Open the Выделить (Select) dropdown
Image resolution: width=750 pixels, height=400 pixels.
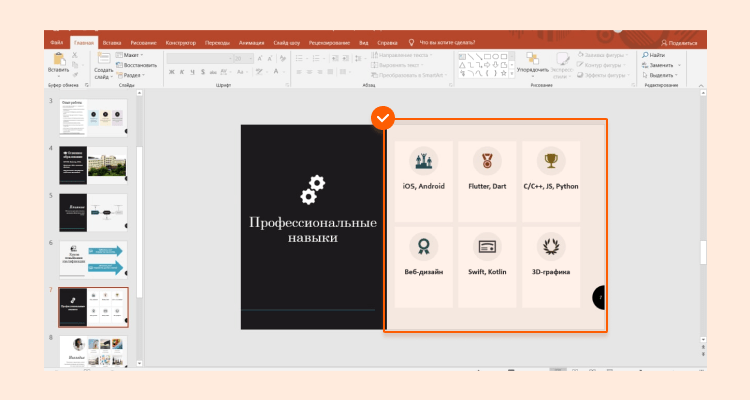663,75
